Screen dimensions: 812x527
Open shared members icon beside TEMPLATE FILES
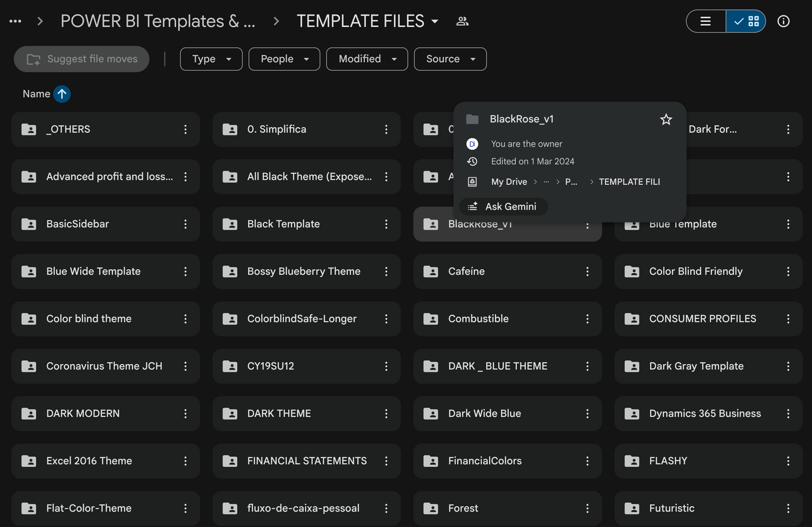tap(462, 21)
